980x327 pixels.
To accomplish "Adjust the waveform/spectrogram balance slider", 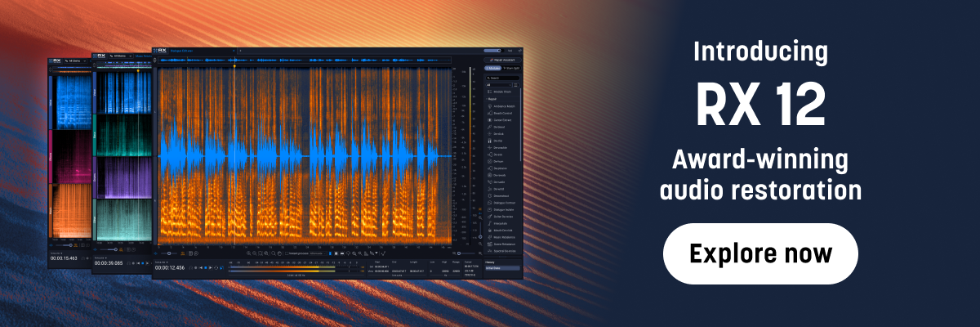I will (x=169, y=253).
